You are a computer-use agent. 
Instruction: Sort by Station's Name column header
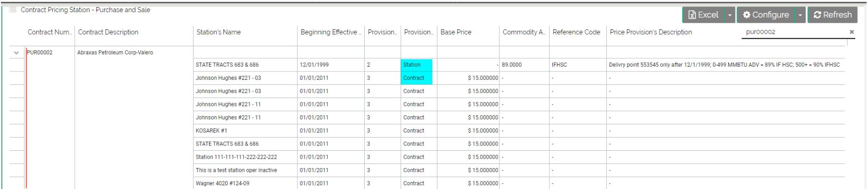click(219, 32)
